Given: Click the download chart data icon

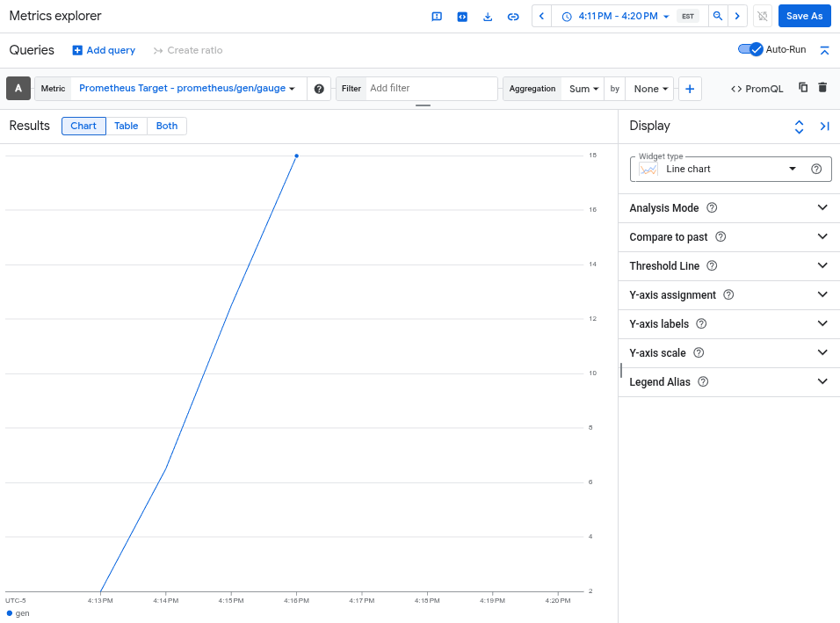Looking at the screenshot, I should [x=488, y=16].
